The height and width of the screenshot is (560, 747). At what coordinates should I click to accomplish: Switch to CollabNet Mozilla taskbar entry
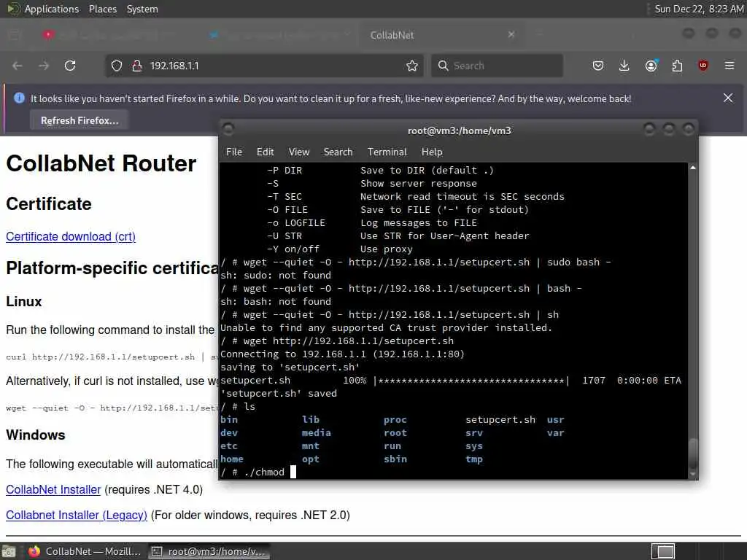(85, 551)
